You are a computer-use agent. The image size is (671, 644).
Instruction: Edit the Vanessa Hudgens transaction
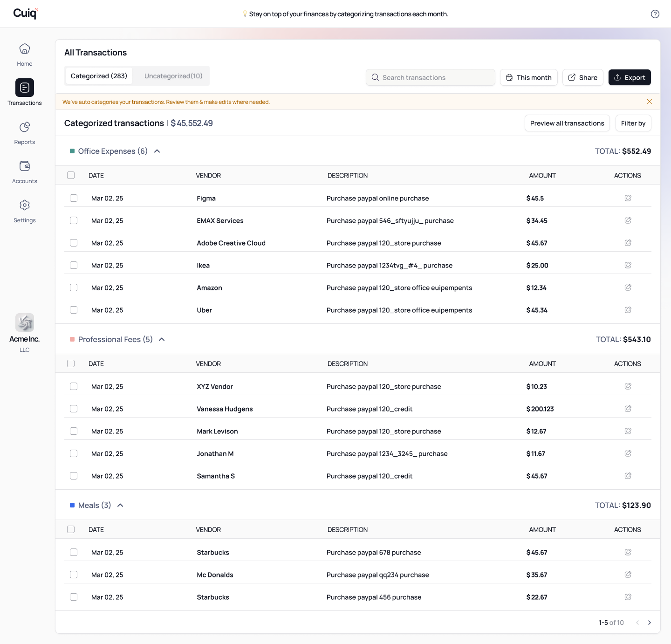coord(628,409)
